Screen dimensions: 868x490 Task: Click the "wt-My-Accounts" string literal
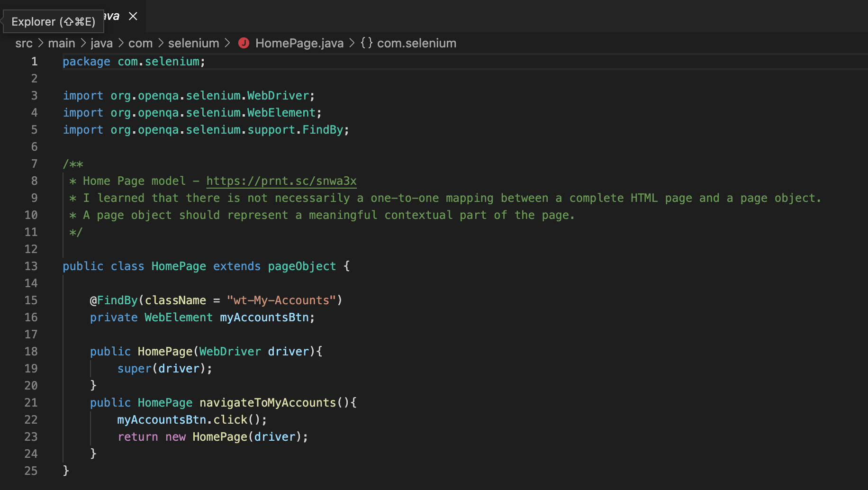[x=281, y=300]
